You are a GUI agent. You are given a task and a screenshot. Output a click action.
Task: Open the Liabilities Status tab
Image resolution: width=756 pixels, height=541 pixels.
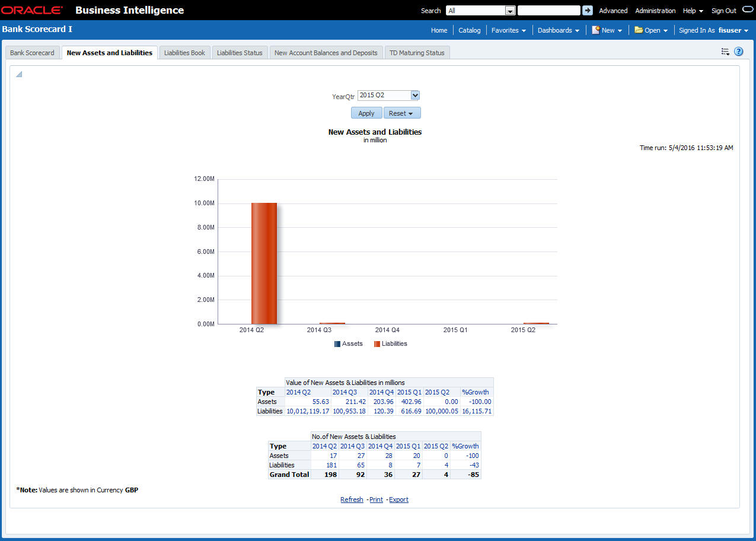click(x=240, y=53)
